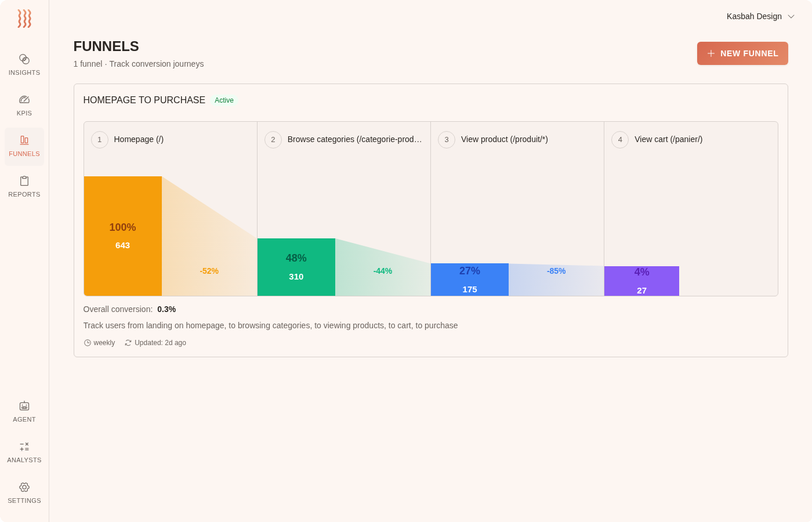Select step 4 number circle

(x=620, y=140)
